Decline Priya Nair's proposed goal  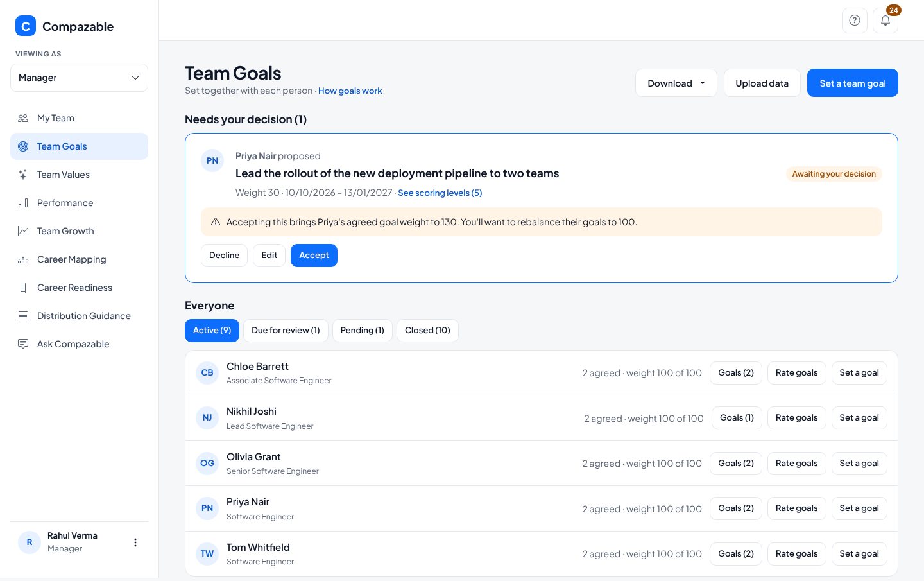pos(224,256)
